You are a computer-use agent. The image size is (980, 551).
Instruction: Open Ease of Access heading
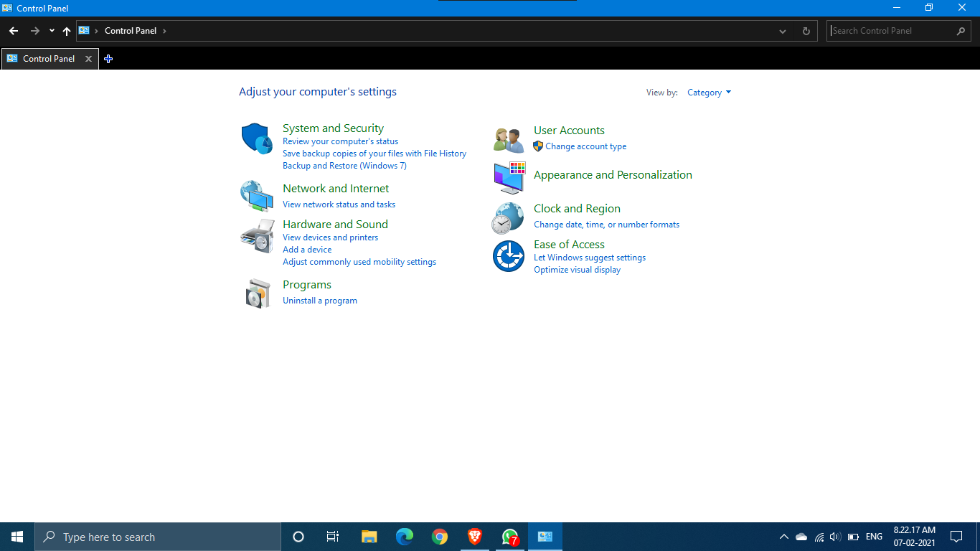(569, 245)
